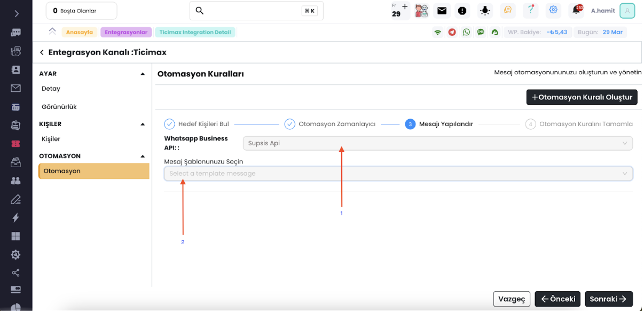Open the agent and robot avatar icon
644x312 pixels.
pos(422,11)
